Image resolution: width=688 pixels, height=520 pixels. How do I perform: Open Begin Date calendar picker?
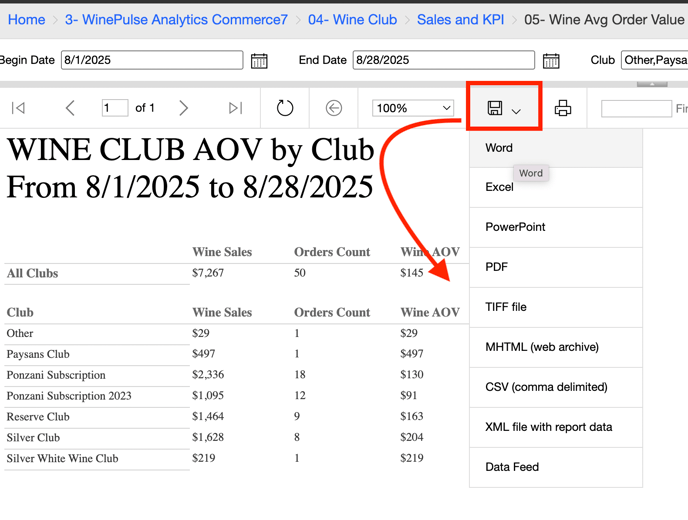point(259,61)
